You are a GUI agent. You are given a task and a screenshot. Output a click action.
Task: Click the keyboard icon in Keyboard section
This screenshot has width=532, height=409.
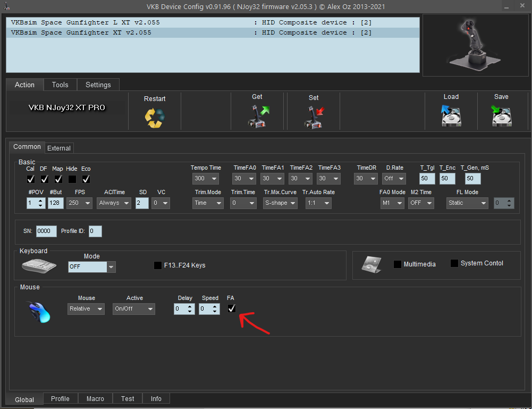[x=39, y=266]
